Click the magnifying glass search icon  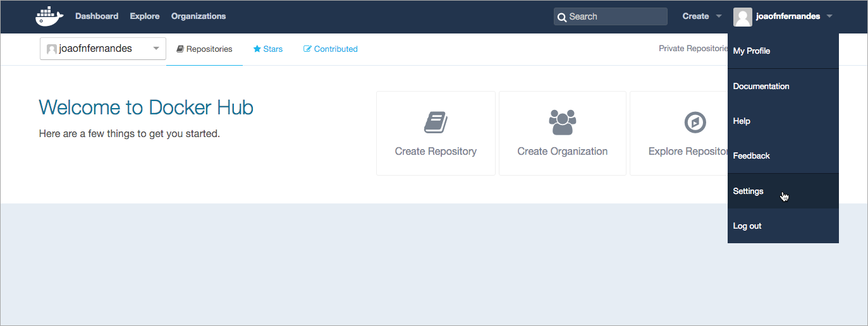(x=562, y=17)
